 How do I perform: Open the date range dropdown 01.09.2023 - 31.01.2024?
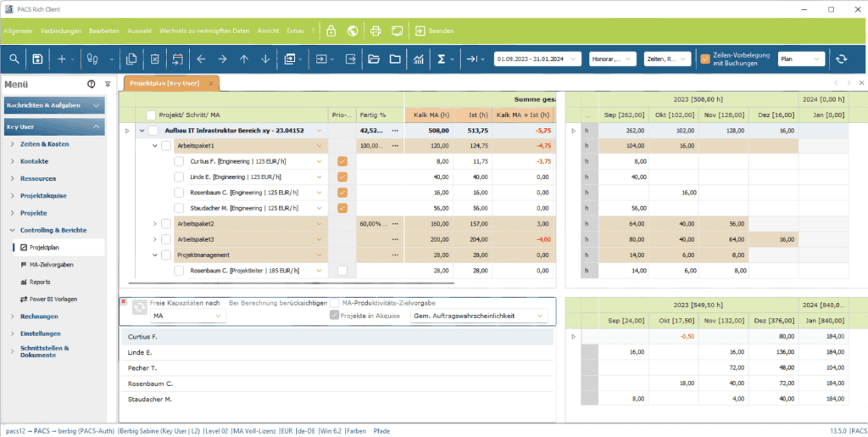pos(537,59)
